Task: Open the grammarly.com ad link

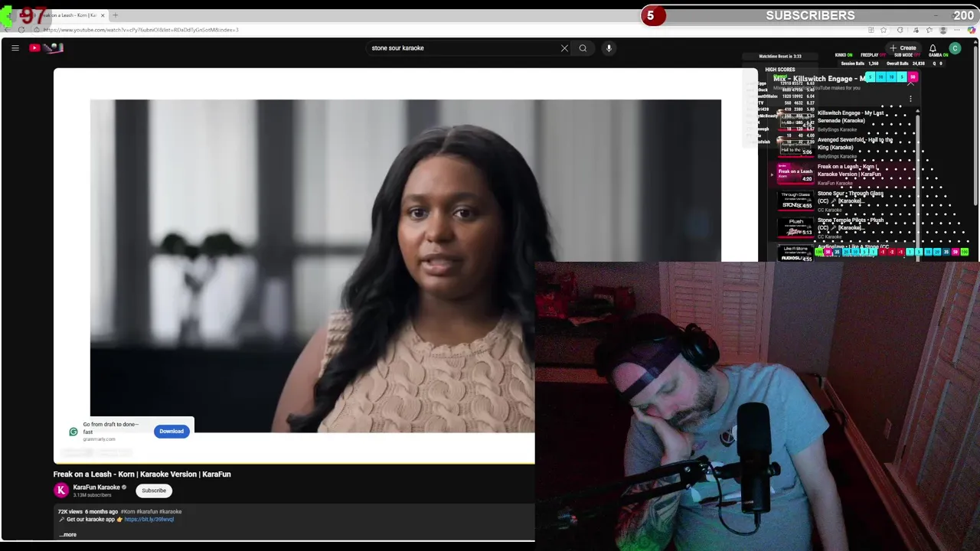Action: (99, 439)
